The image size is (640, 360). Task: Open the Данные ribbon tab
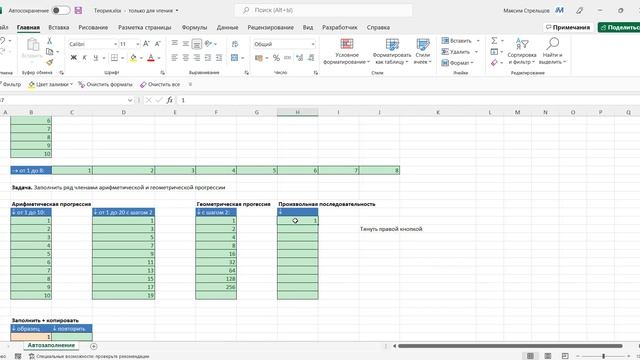pyautogui.click(x=227, y=27)
